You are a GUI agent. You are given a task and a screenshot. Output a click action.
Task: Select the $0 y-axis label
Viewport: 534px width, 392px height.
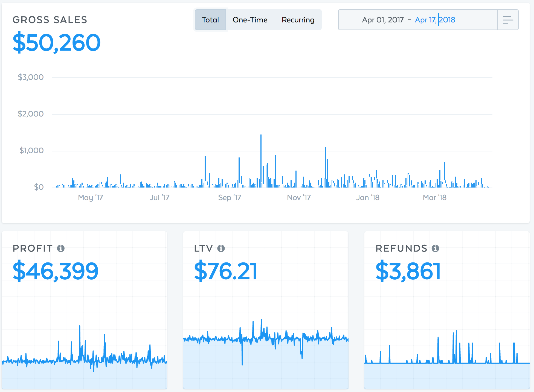pyautogui.click(x=39, y=187)
